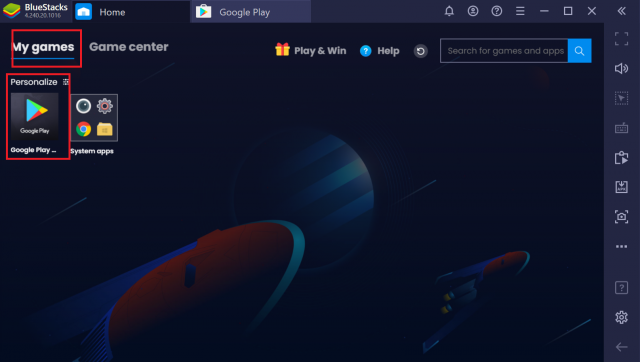Open the account profile icon
Viewport: 640px width, 362px height.
point(473,11)
